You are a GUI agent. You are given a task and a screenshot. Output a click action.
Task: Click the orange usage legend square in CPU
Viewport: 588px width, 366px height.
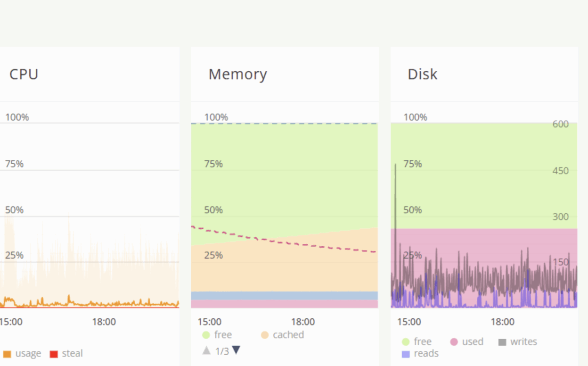[x=7, y=354]
